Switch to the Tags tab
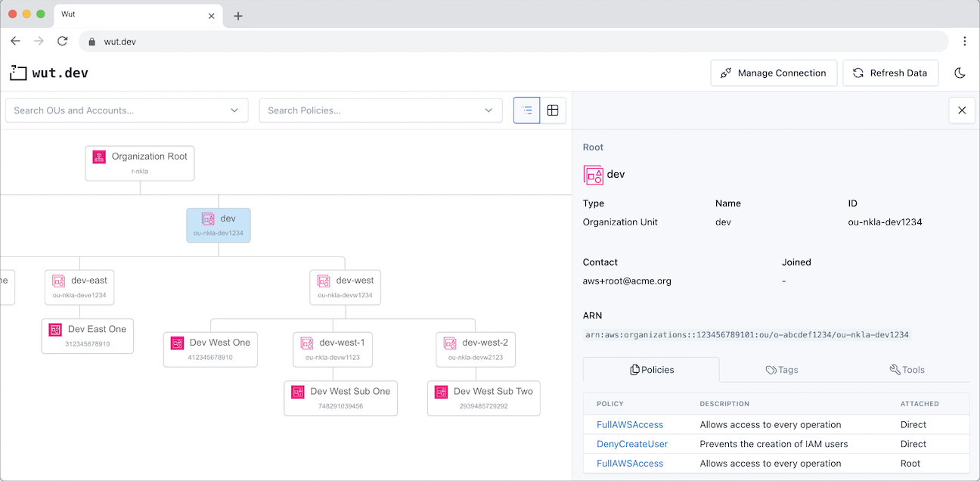The width and height of the screenshot is (980, 481). 782,369
